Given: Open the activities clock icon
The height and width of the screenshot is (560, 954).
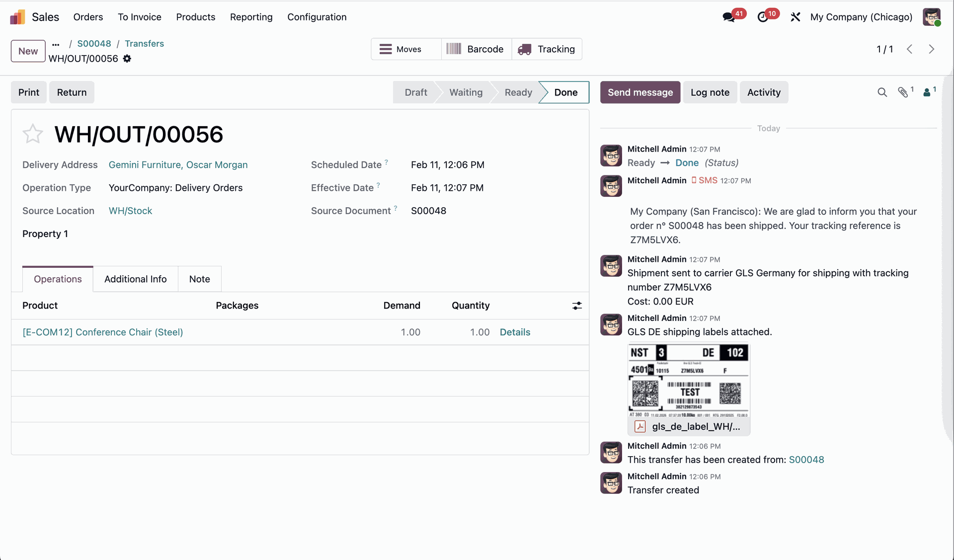Looking at the screenshot, I should coord(763,17).
